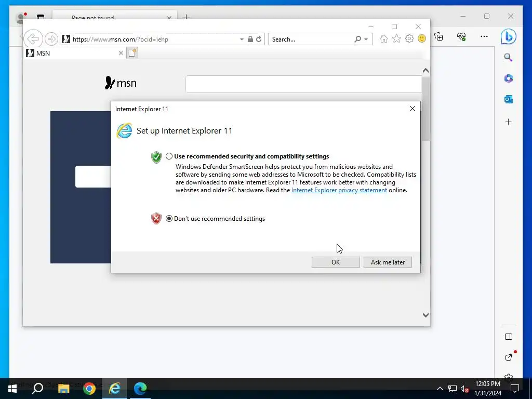
Task: Click the magnifier icon in IE search box
Action: point(357,39)
